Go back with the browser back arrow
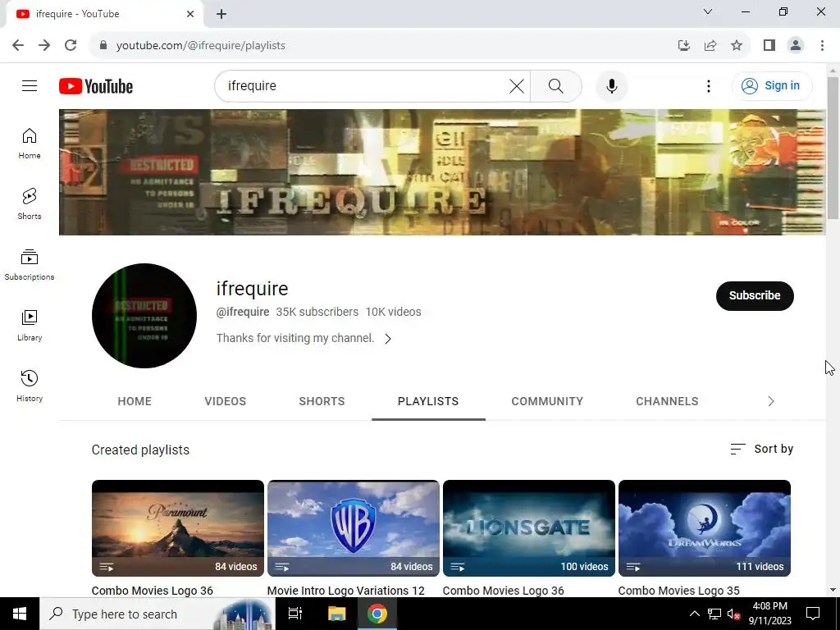Image resolution: width=840 pixels, height=630 pixels. 18,45
